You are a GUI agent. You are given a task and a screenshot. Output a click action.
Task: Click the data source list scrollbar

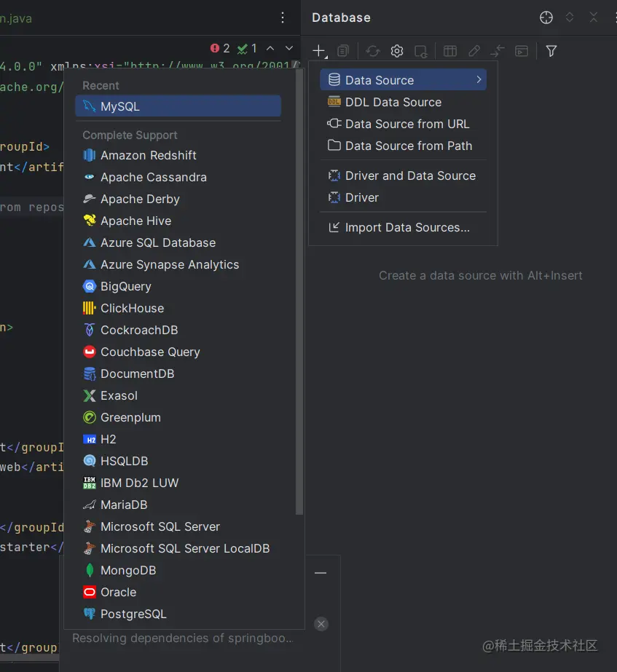click(299, 291)
